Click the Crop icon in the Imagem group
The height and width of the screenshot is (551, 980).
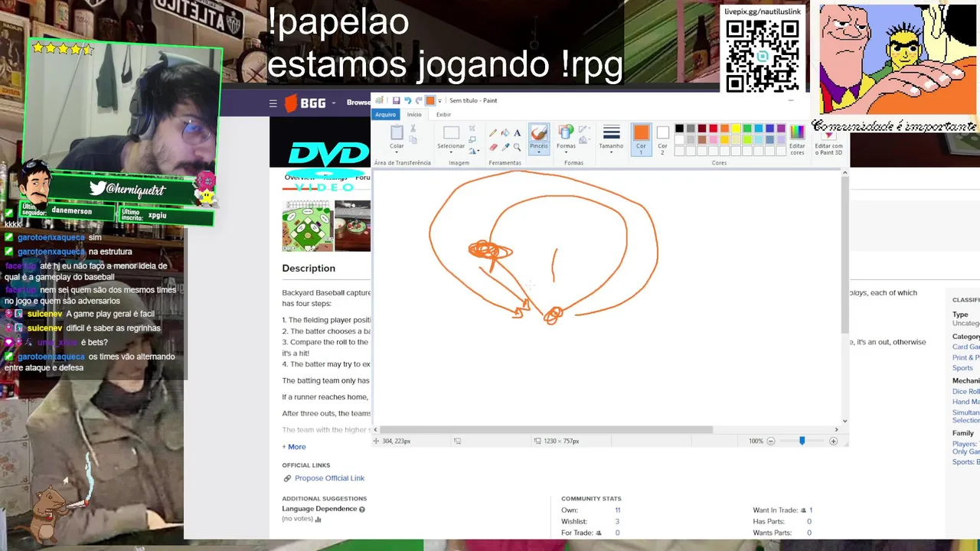[x=472, y=128]
